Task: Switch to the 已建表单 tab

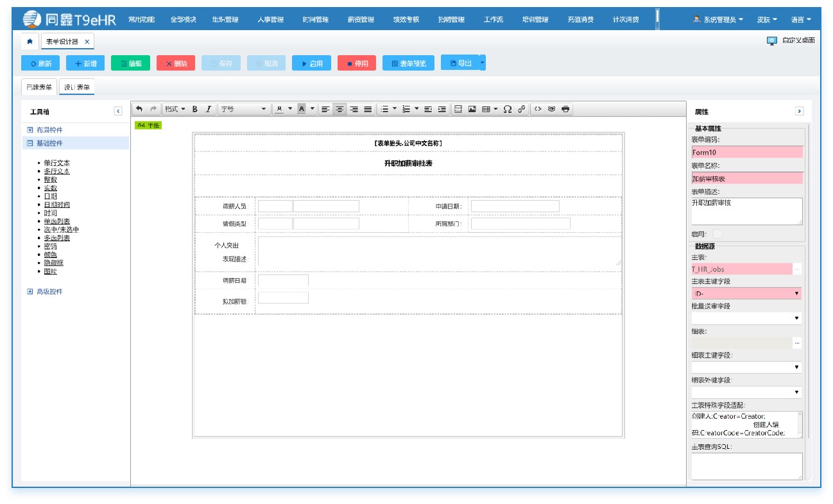Action: point(39,87)
